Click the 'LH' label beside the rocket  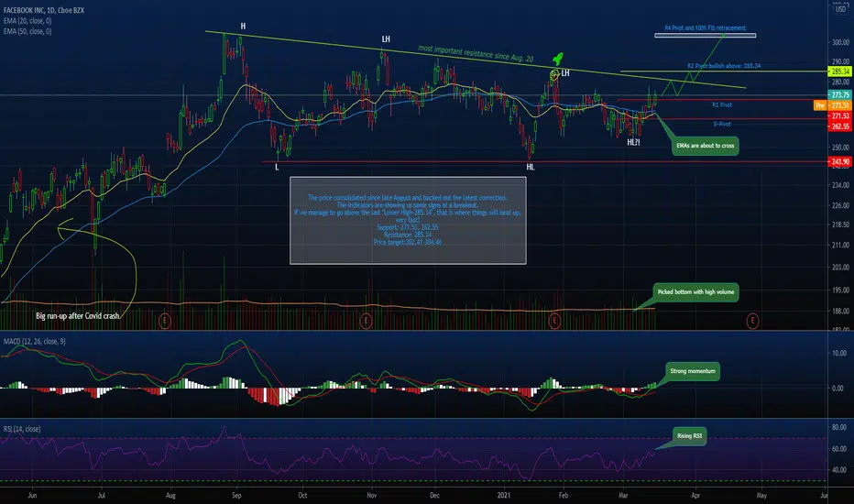pyautogui.click(x=565, y=73)
